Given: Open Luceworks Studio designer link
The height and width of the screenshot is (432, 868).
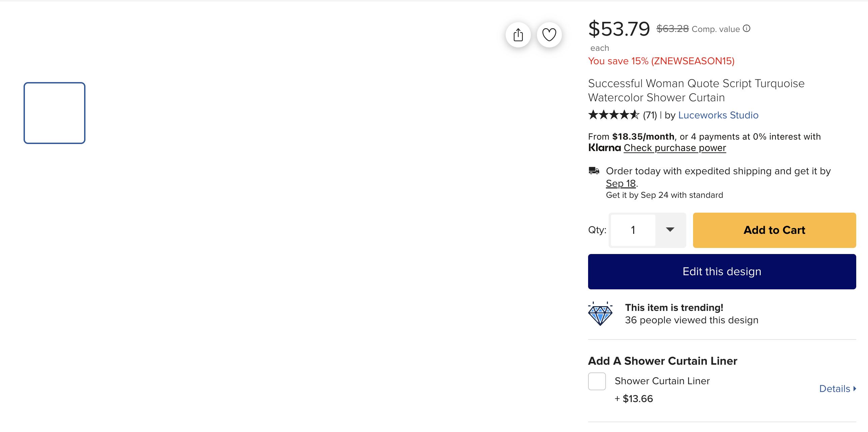Looking at the screenshot, I should pyautogui.click(x=718, y=115).
